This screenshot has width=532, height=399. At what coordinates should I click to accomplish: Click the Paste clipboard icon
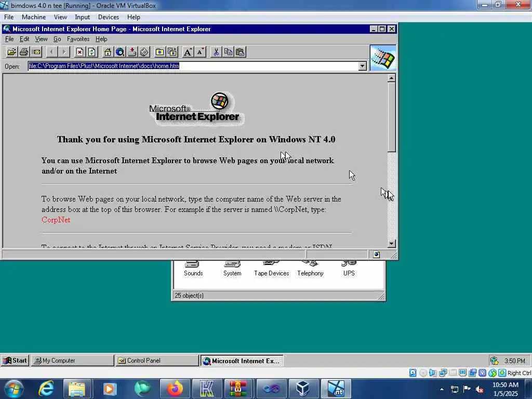point(240,52)
